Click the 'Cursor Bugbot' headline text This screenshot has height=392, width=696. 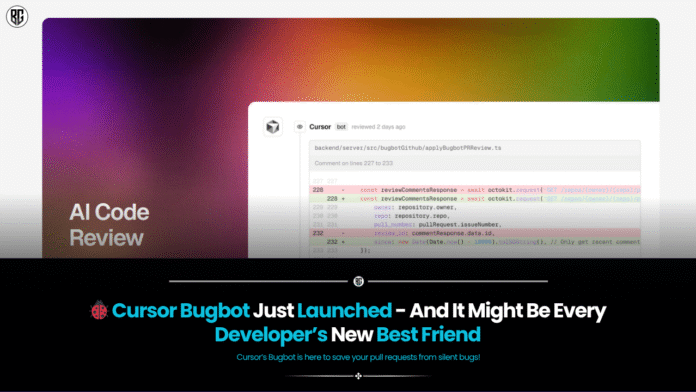click(181, 311)
